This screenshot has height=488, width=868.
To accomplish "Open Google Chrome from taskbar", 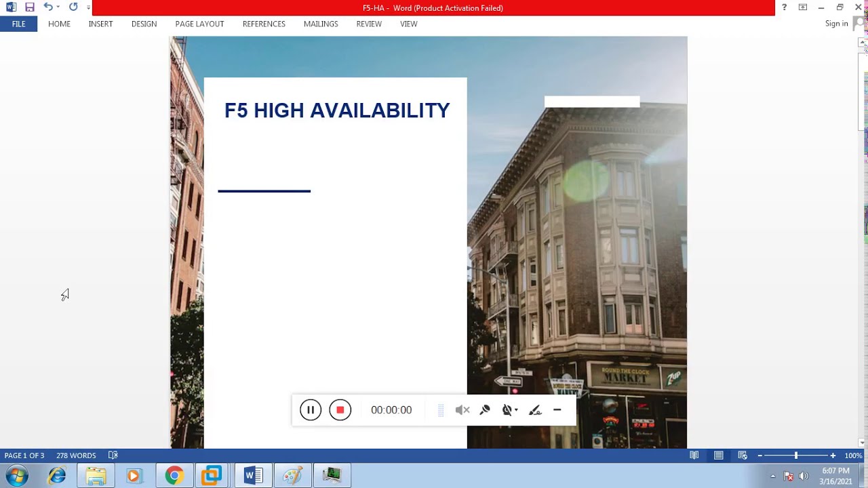I will [x=174, y=476].
